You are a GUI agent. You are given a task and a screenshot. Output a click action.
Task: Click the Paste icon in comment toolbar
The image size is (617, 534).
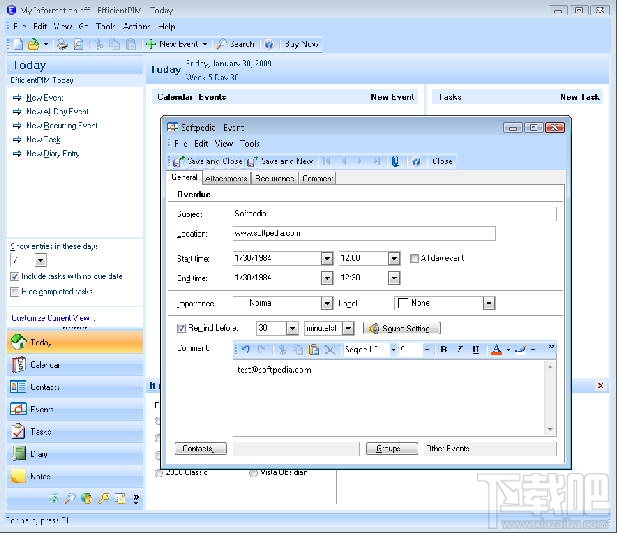point(313,349)
